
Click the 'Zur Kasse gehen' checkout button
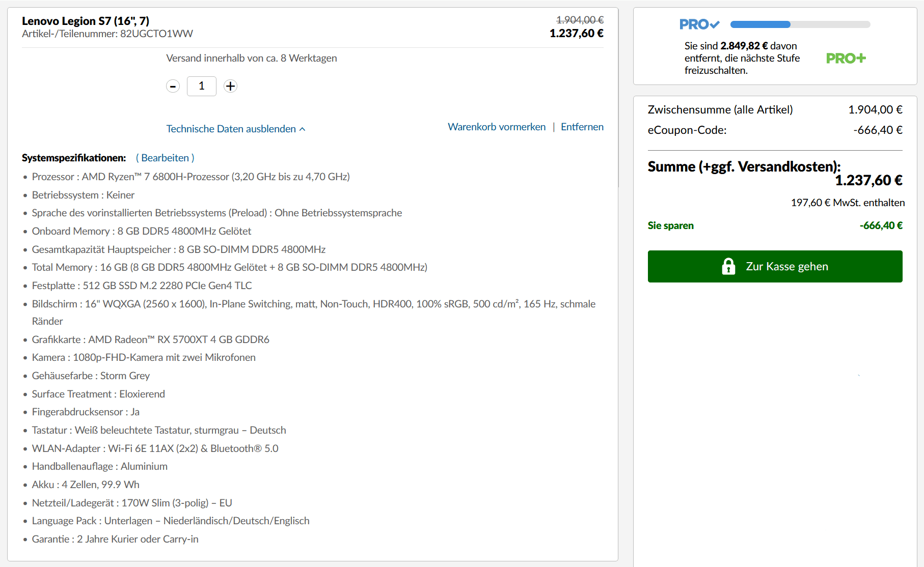[775, 266]
